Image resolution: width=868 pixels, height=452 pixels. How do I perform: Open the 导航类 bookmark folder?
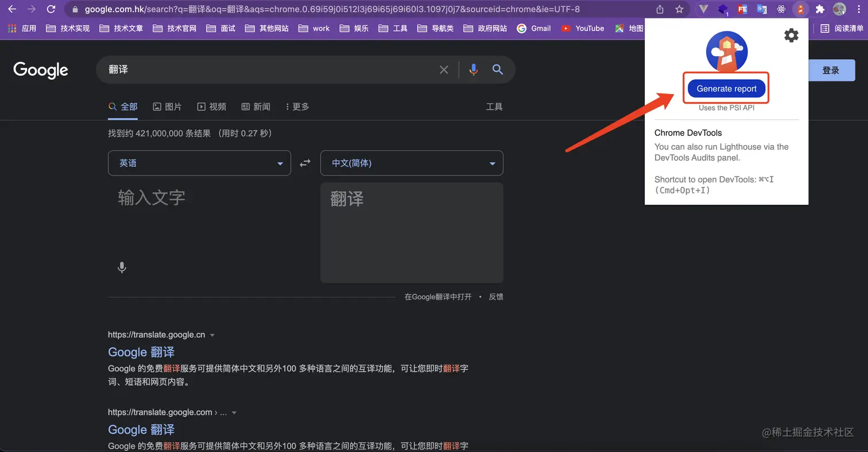(435, 28)
